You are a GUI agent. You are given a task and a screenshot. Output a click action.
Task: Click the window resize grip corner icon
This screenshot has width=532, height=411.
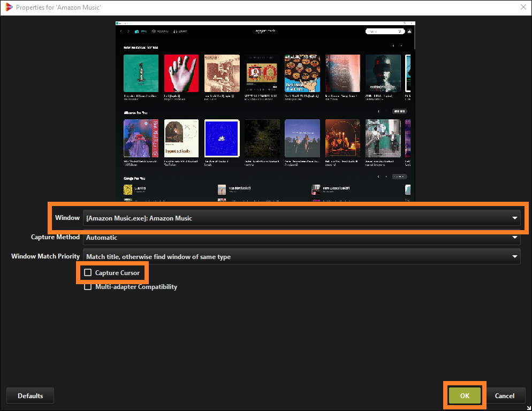pyautogui.click(x=529, y=408)
